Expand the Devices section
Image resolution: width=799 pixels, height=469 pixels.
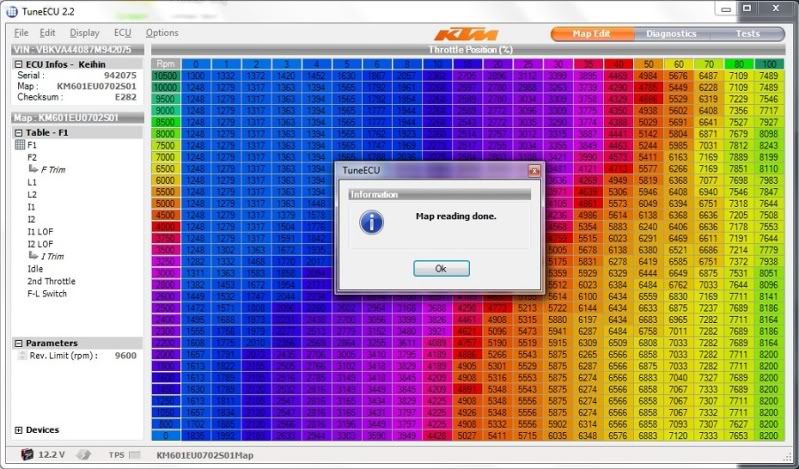19,430
